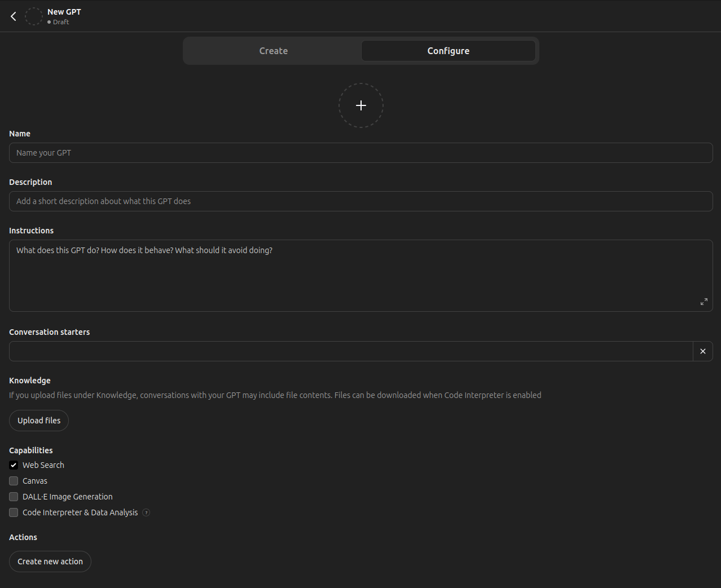Click the Conversation starters label
Screen dimensions: 721x588
[50, 332]
